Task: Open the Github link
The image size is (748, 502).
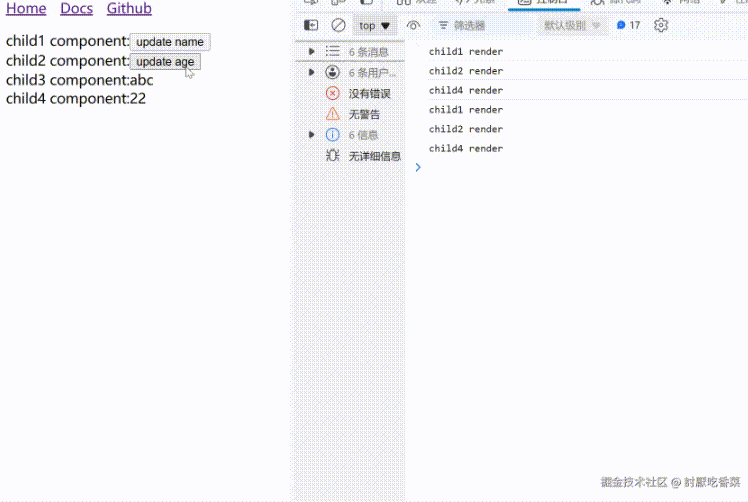Action: click(x=129, y=8)
